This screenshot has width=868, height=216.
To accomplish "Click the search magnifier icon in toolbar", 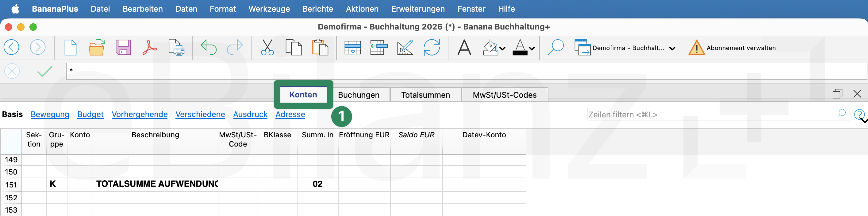I will (x=556, y=48).
